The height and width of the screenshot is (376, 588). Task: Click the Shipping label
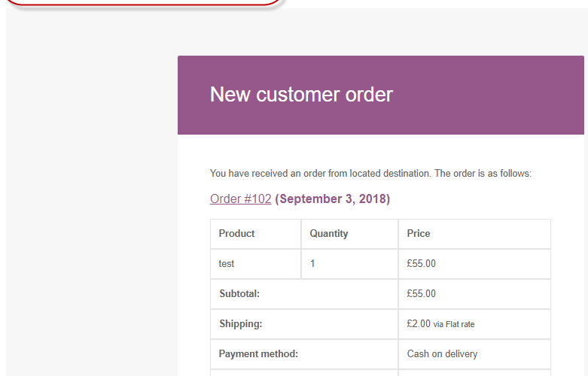tap(241, 323)
